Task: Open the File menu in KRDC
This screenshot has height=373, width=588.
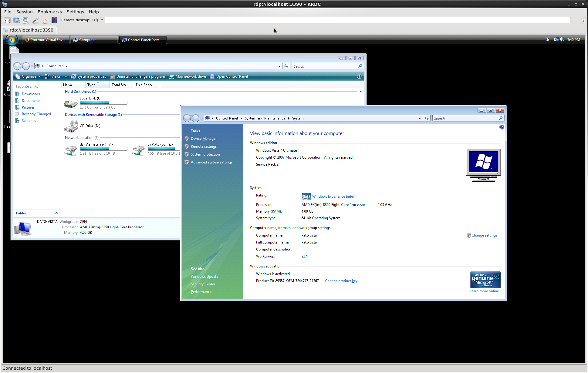Action: coord(8,12)
